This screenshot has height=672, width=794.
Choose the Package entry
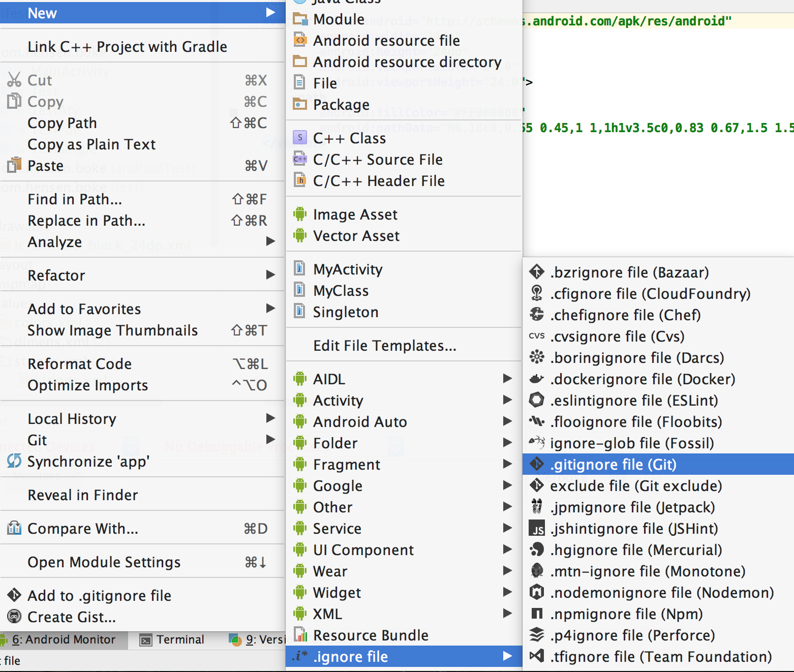404,104
